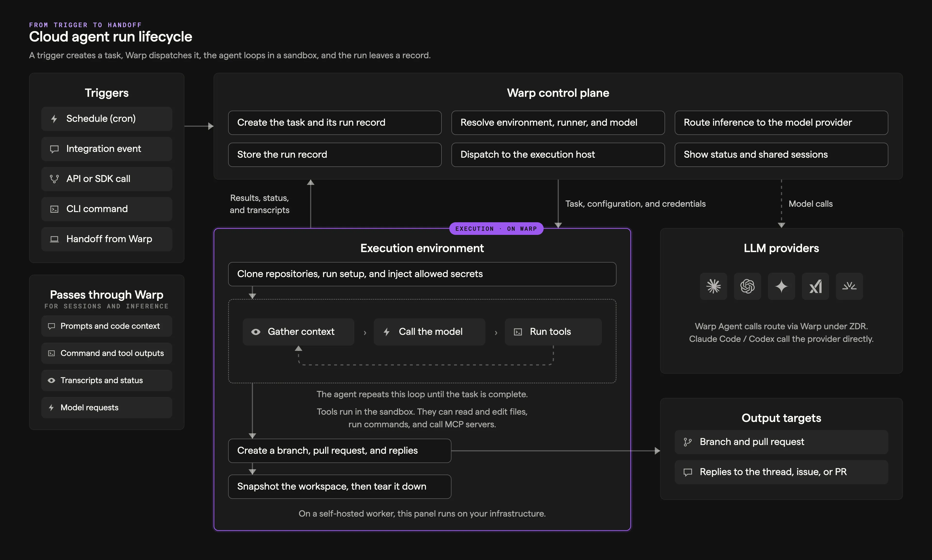The width and height of the screenshot is (932, 560).
Task: Click the From Trigger to Handoff label
Action: coord(85,25)
